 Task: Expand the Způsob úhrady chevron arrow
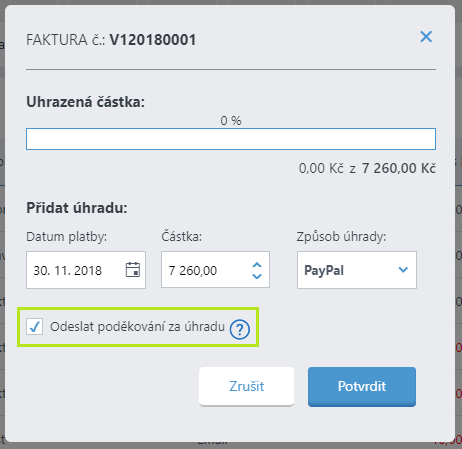[403, 270]
